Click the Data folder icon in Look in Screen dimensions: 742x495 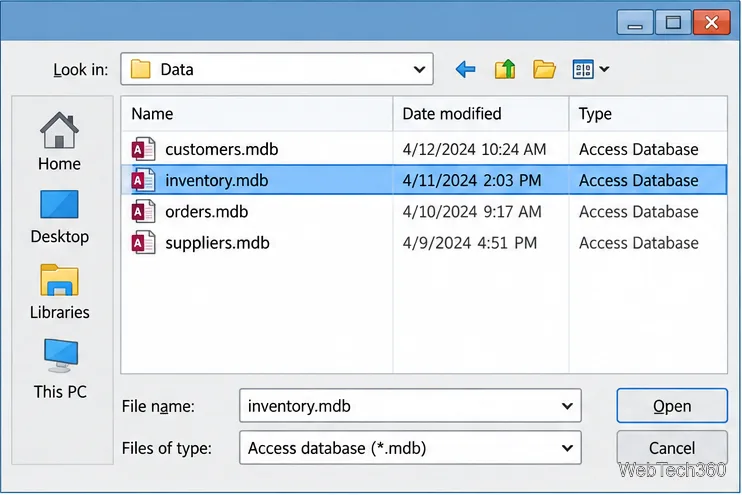141,69
